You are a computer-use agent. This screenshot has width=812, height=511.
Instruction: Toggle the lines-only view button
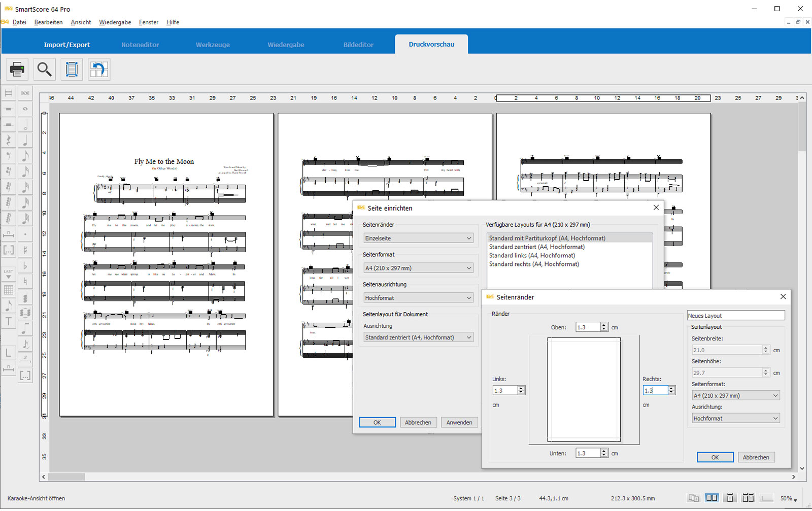pos(767,498)
